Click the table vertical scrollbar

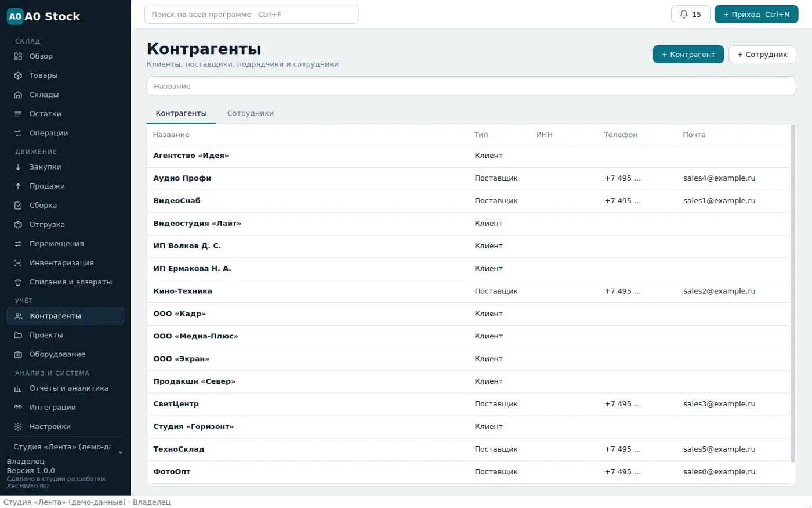click(793, 293)
